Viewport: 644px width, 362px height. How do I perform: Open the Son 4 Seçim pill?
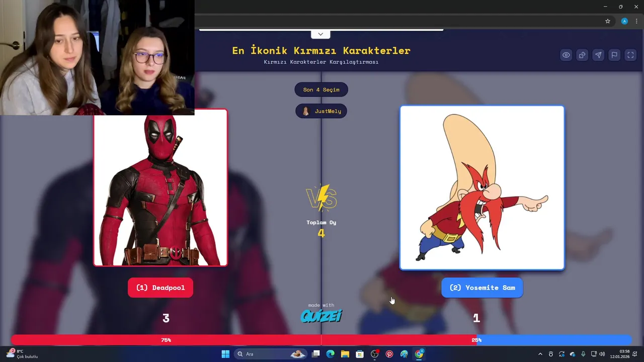click(321, 89)
